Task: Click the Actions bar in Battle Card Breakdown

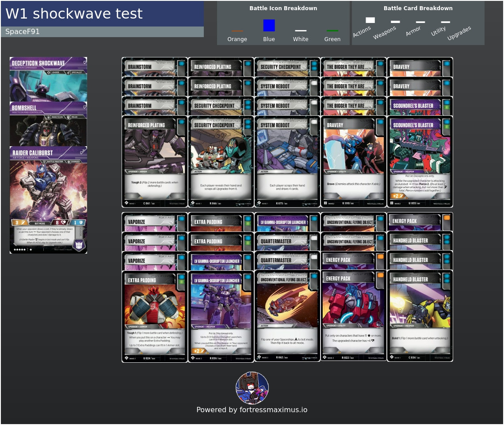Action: pyautogui.click(x=370, y=20)
